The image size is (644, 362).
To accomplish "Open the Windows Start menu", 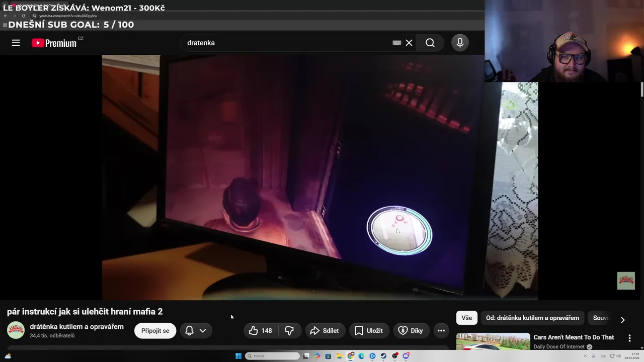I will click(x=238, y=356).
